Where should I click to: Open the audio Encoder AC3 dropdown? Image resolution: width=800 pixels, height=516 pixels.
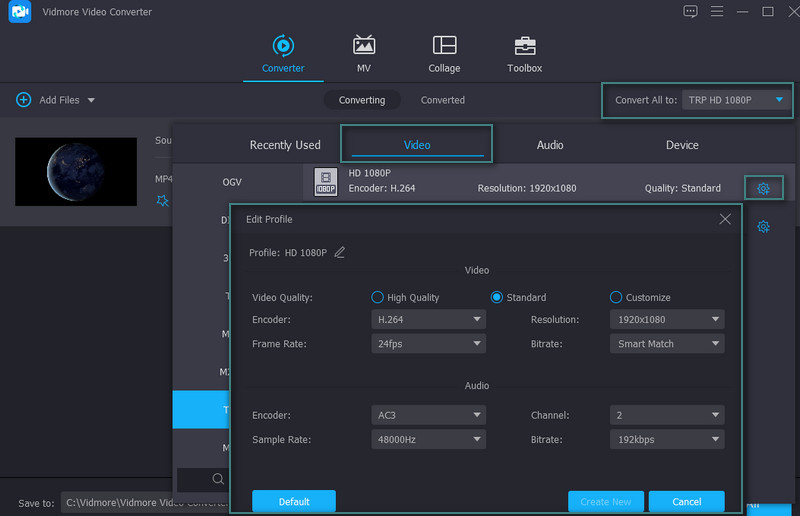pos(429,415)
